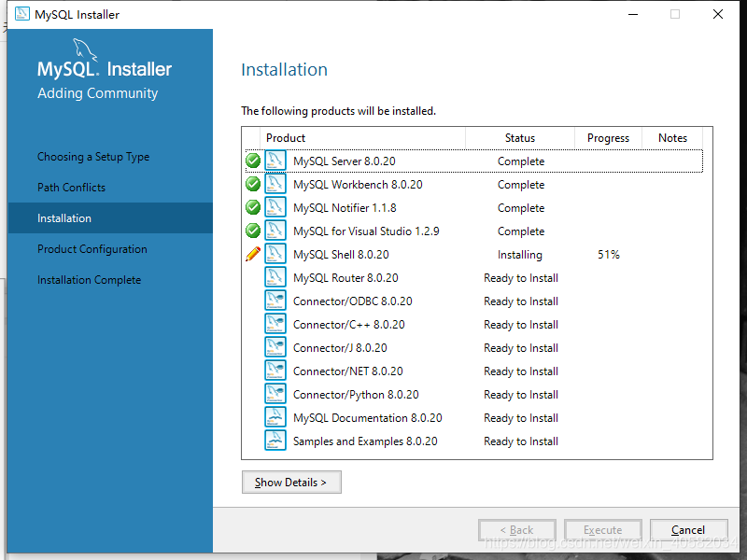The height and width of the screenshot is (560, 747).
Task: Click the Back button
Action: [517, 529]
